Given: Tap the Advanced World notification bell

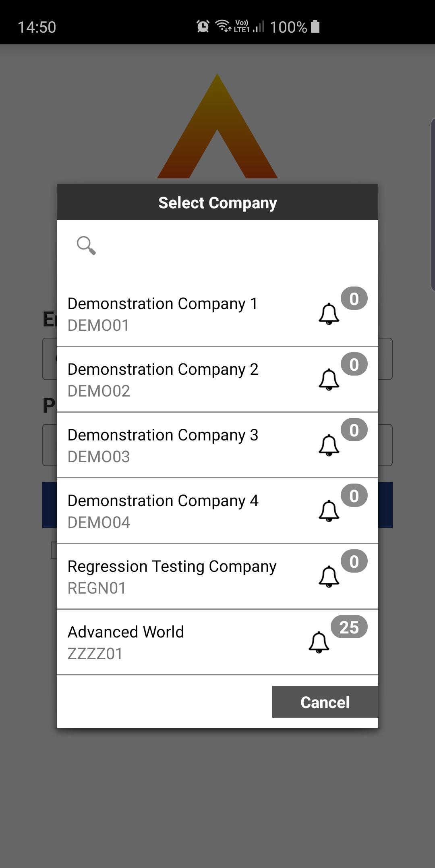Looking at the screenshot, I should [319, 642].
